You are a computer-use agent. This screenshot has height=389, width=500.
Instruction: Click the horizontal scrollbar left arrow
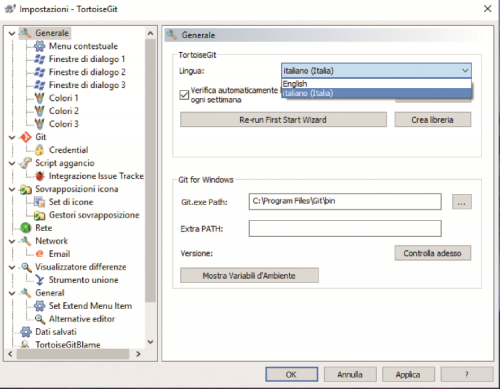(x=10, y=354)
